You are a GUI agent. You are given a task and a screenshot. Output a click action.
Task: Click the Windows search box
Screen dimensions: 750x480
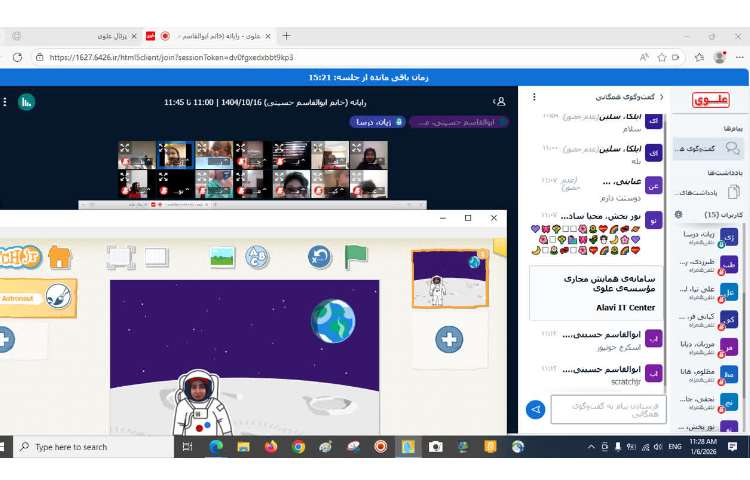point(94,447)
